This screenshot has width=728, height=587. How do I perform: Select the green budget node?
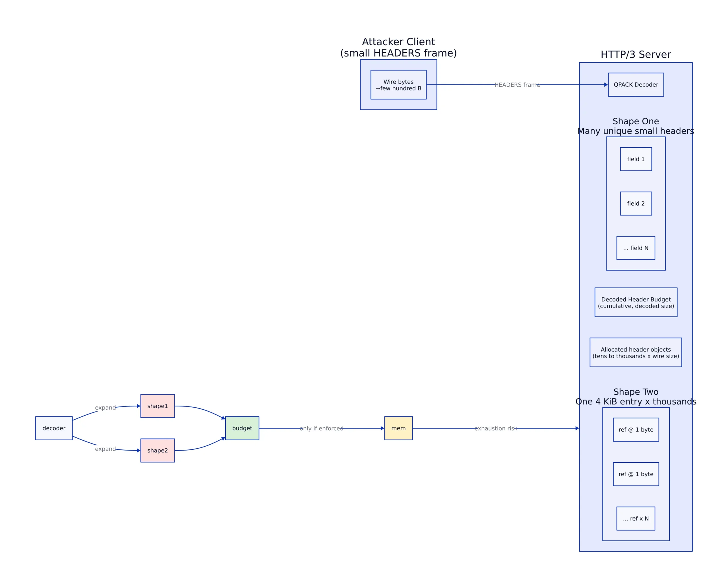(x=242, y=428)
